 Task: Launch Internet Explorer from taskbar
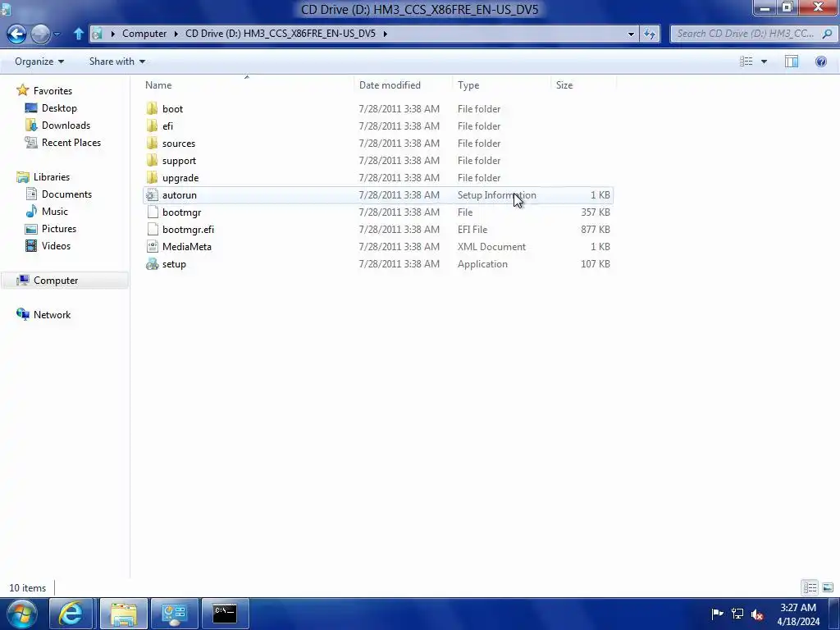tap(71, 614)
